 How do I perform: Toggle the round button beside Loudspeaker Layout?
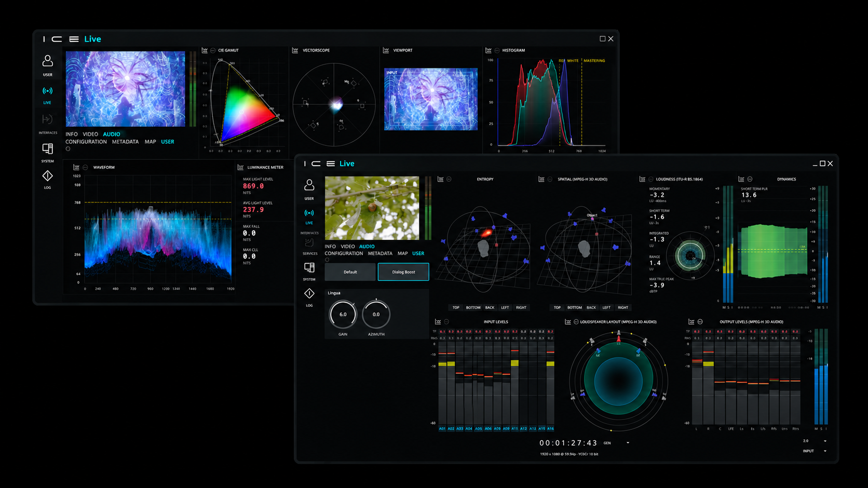click(x=576, y=322)
